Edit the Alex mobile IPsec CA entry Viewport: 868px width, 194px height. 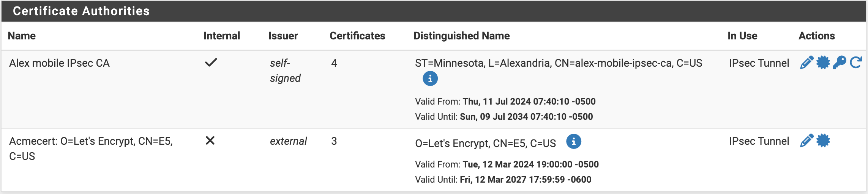pyautogui.click(x=806, y=63)
